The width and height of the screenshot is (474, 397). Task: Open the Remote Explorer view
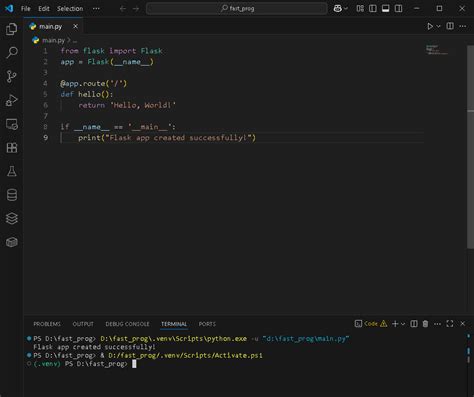coord(12,124)
